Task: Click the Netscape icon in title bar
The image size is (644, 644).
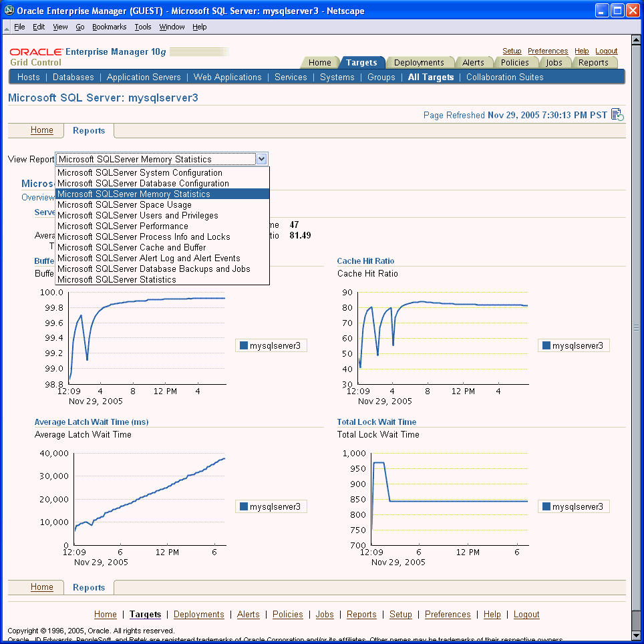Action: 9,10
